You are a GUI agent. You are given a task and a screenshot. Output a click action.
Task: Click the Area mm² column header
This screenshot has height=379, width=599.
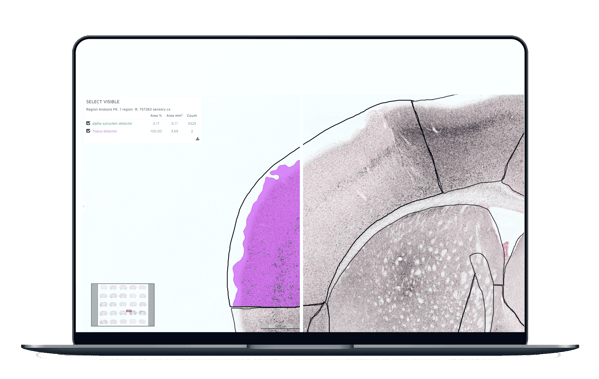point(175,115)
